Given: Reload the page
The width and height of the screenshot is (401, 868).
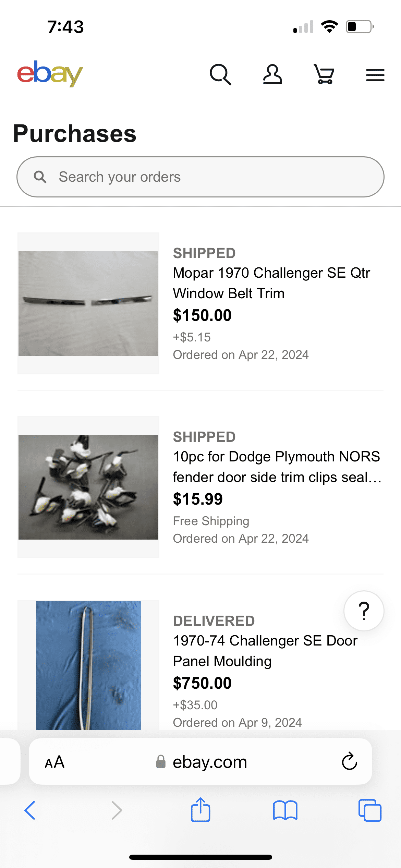Looking at the screenshot, I should coord(349,761).
